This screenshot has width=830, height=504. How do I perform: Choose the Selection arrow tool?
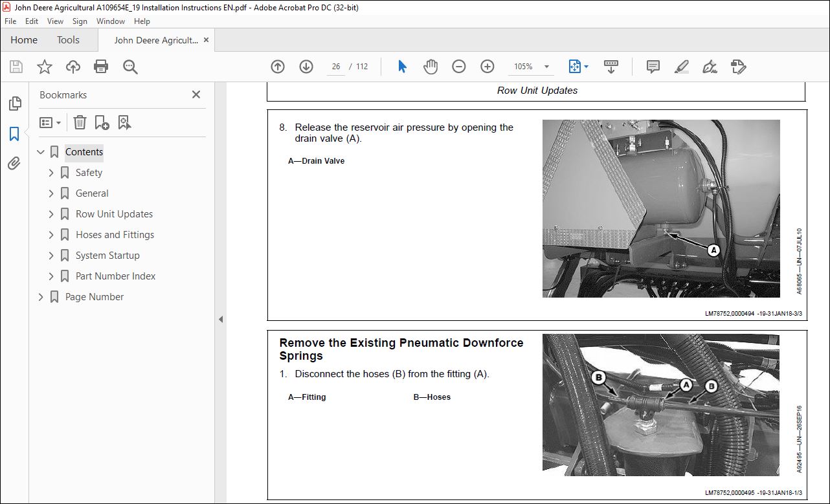(x=402, y=67)
